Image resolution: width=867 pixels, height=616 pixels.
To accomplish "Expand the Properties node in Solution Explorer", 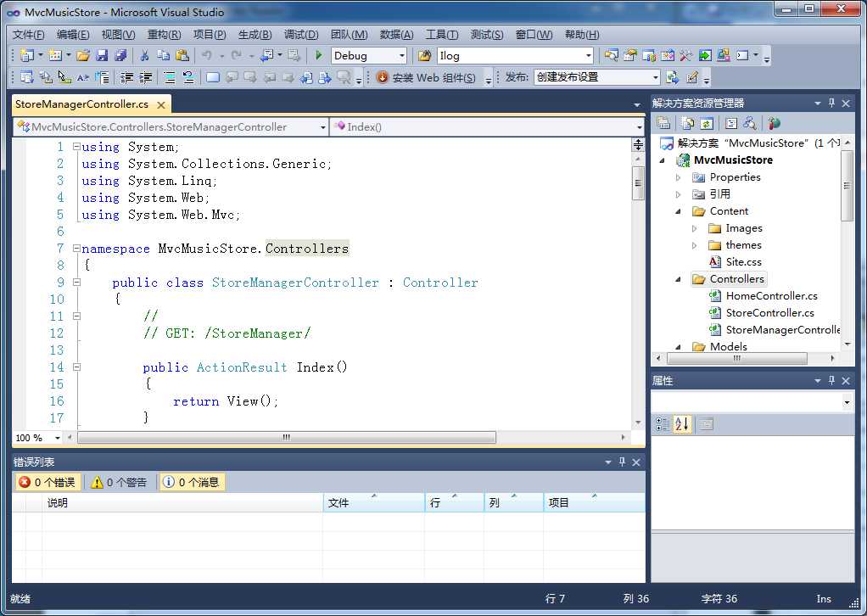I will point(679,177).
